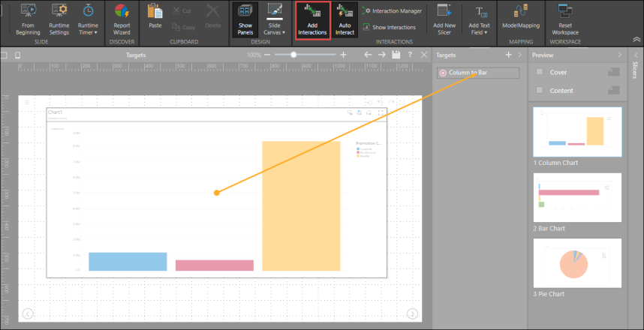Reset Workspace layout
The width and height of the screenshot is (644, 330).
(564, 20)
